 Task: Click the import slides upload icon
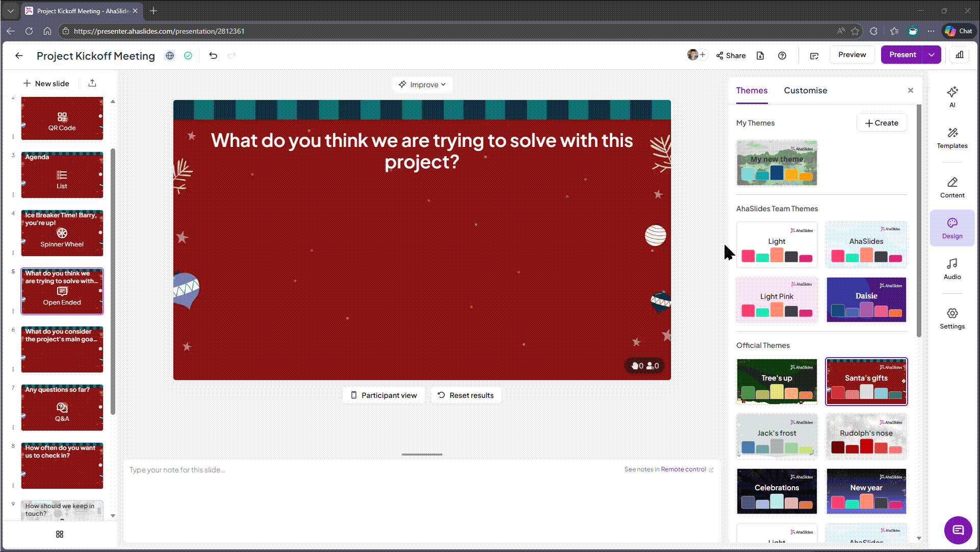[x=92, y=83]
